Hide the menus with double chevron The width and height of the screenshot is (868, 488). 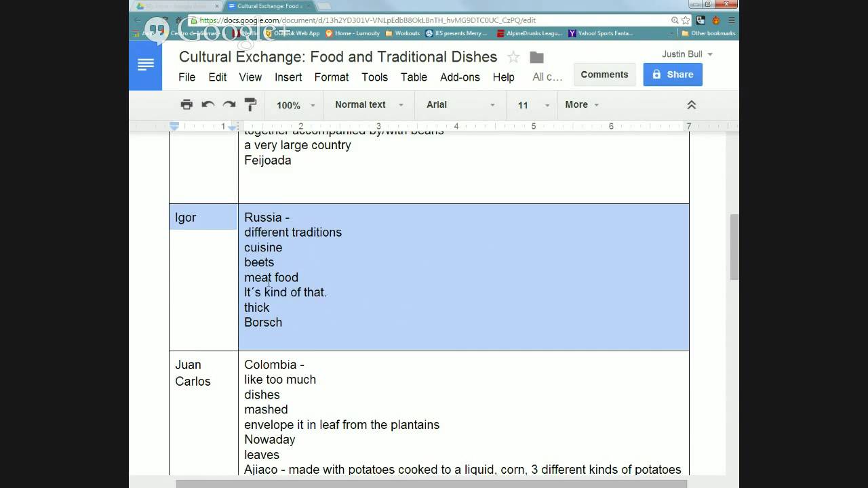692,104
